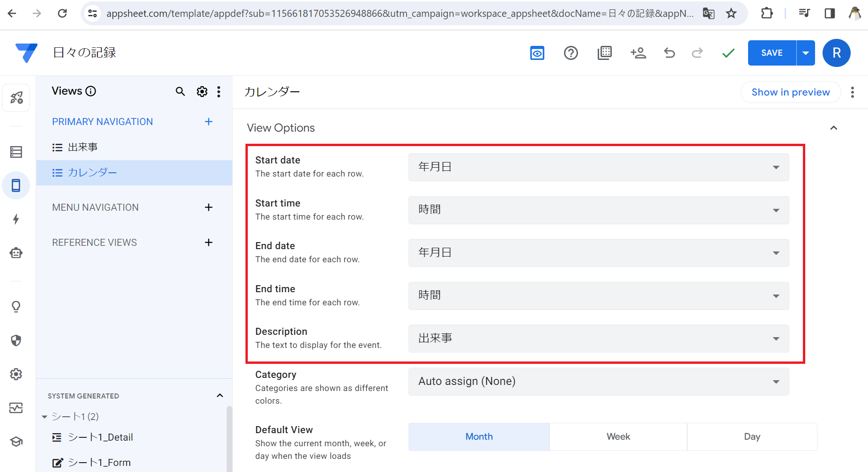Viewport: 868px width, 472px height.
Task: Open the Automation robot icon
Action: [x=16, y=253]
